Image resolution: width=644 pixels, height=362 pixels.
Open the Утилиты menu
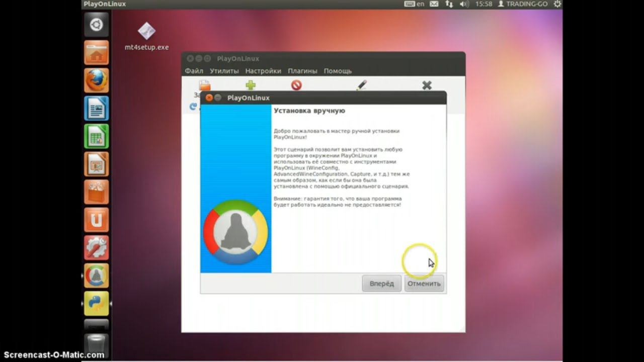pos(224,71)
